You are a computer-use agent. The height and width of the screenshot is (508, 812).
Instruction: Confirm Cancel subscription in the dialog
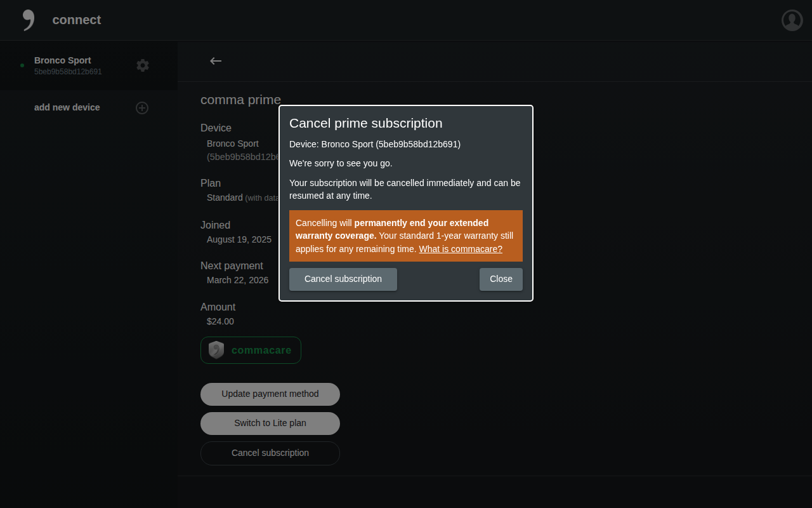(x=343, y=279)
